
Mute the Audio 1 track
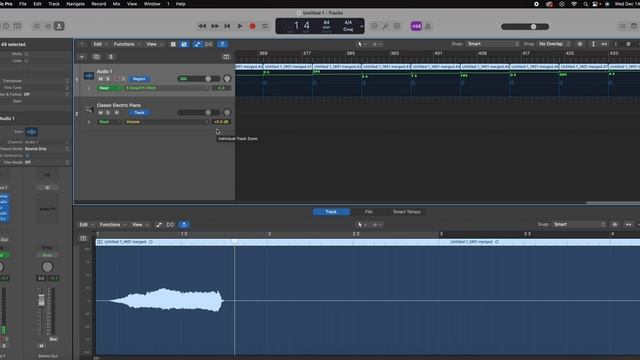pos(101,79)
